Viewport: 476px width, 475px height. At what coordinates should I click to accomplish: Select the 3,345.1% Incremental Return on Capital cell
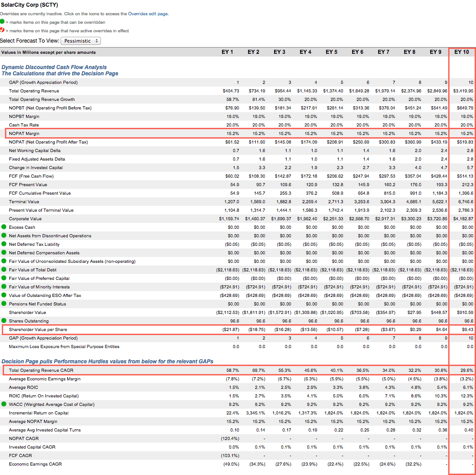pyautogui.click(x=256, y=413)
